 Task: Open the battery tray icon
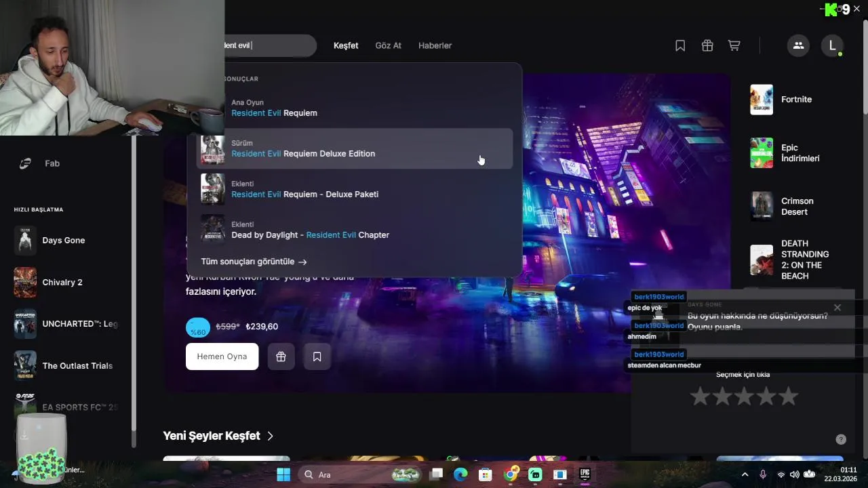click(x=809, y=474)
